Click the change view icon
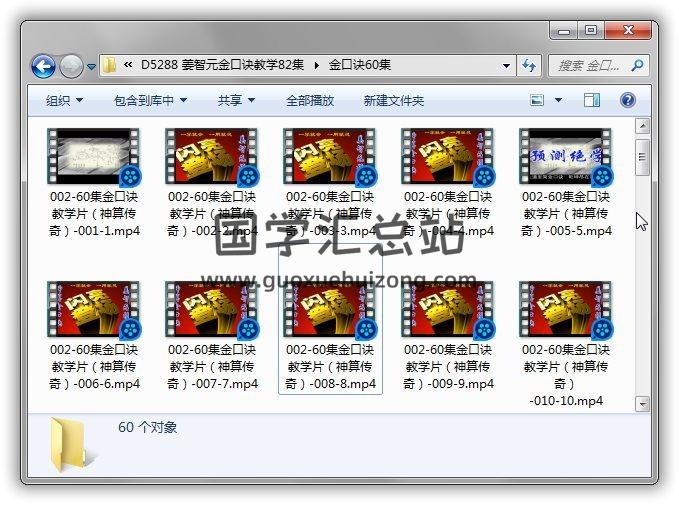679x505 pixels. click(x=537, y=100)
